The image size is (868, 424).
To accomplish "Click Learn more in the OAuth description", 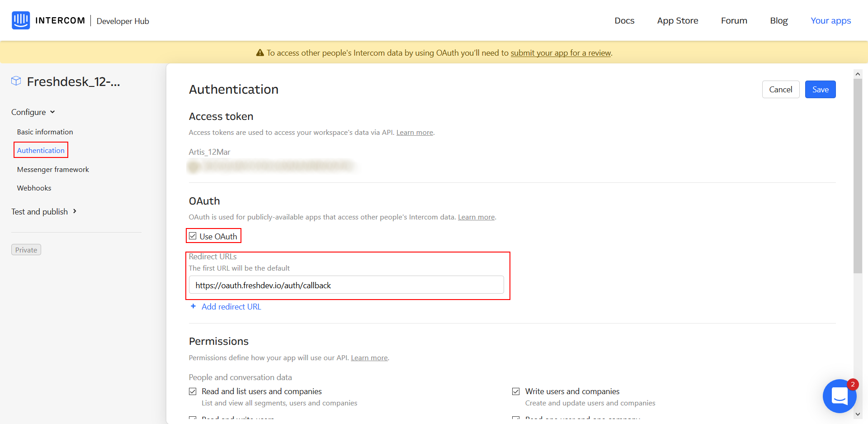I will [476, 217].
